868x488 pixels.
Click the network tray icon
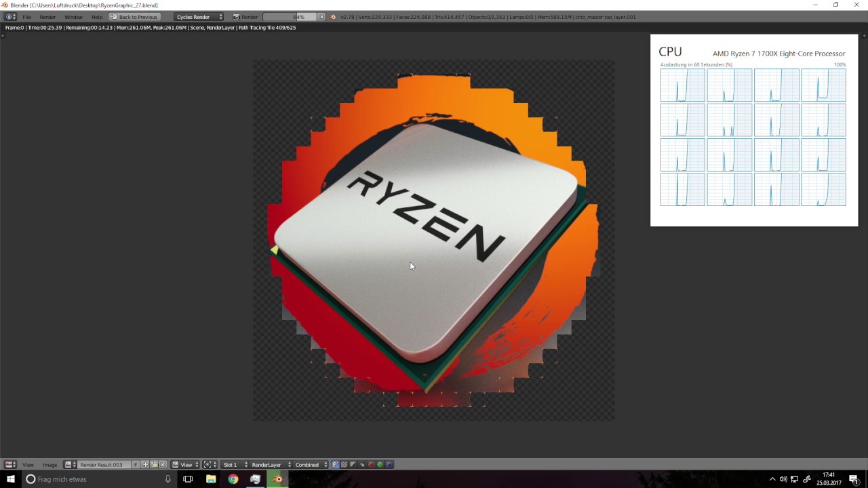click(795, 479)
